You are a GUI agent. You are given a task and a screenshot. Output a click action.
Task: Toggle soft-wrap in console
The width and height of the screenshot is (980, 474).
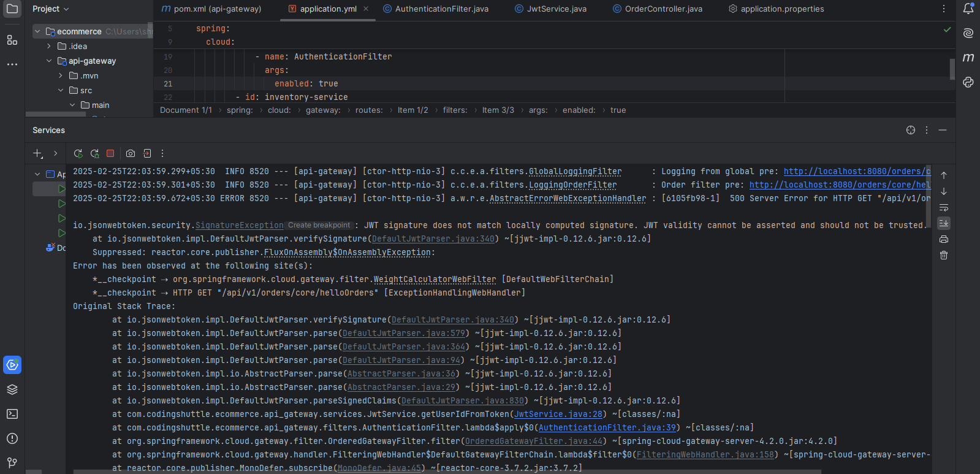[x=944, y=207]
